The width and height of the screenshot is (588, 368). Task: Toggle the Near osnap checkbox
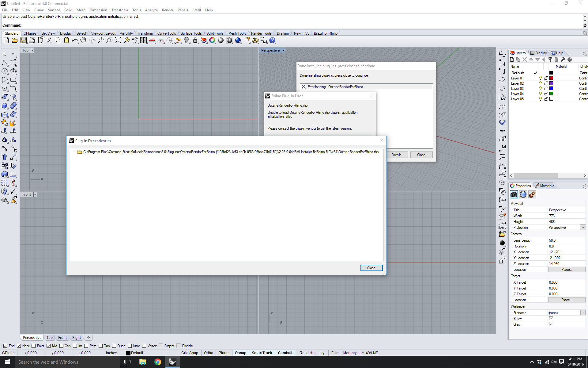click(19, 346)
